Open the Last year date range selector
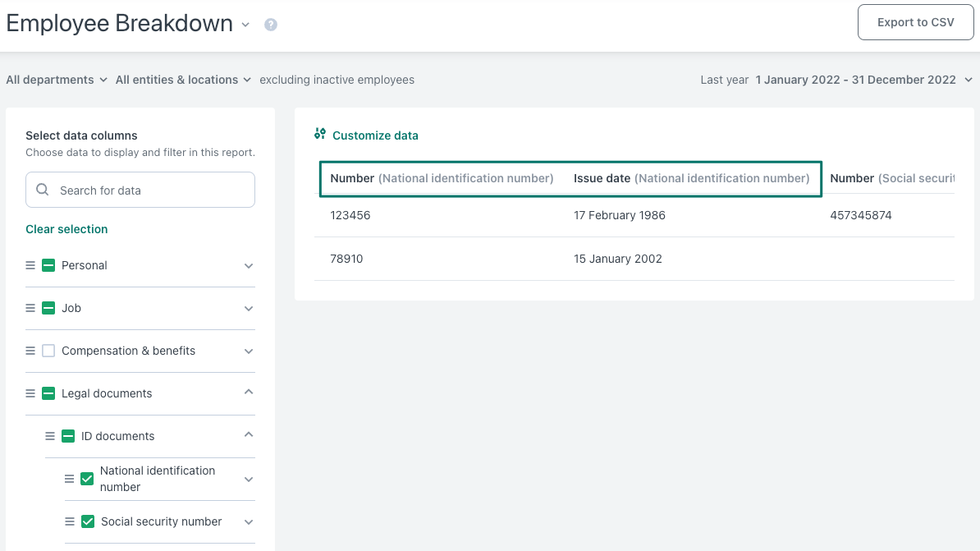 (x=836, y=80)
